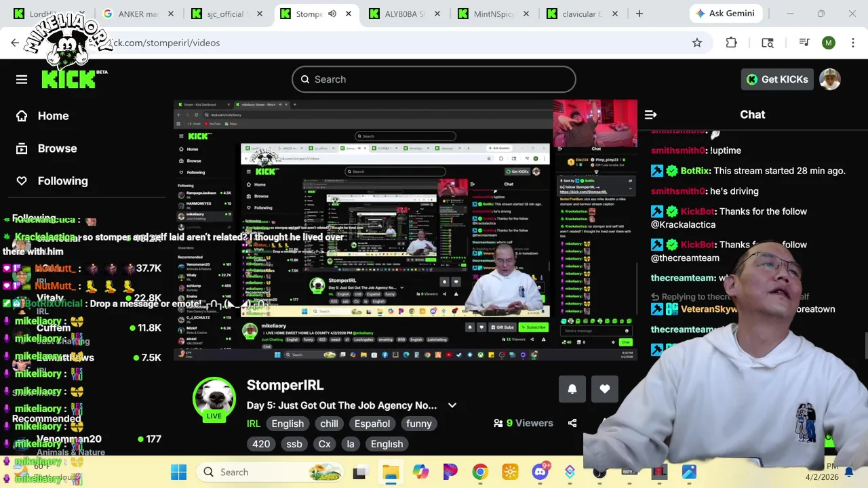Viewport: 868px width, 488px height.
Task: Click the Browse icon in Kick sidebar
Action: tap(22, 148)
